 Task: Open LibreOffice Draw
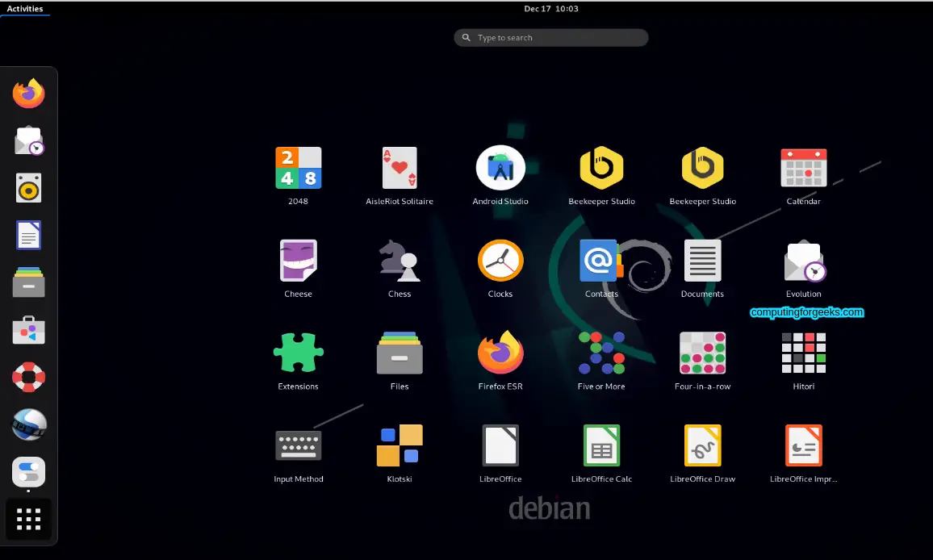click(702, 445)
